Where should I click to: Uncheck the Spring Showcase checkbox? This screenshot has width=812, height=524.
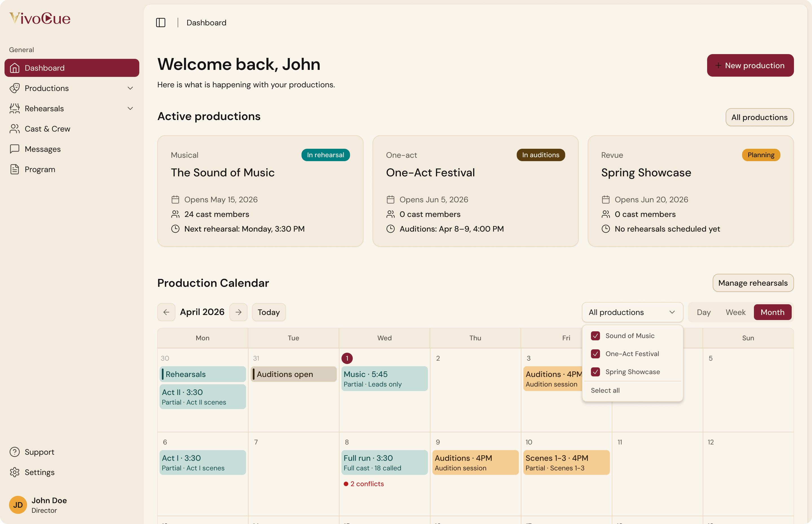coord(595,372)
